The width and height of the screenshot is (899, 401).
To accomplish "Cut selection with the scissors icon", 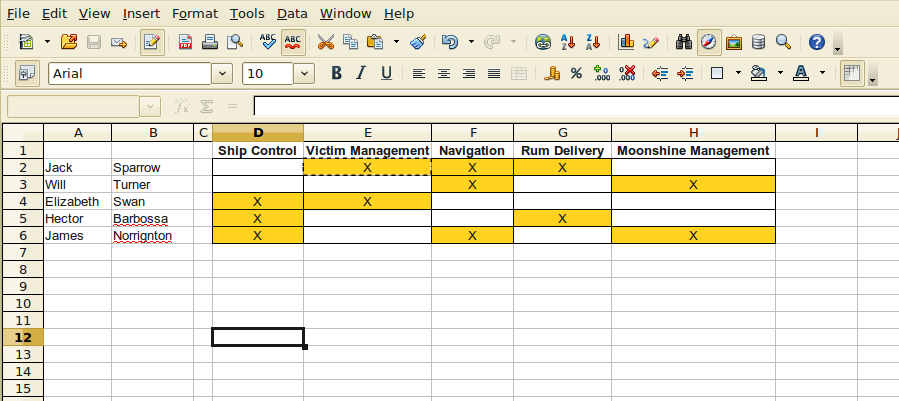I will (325, 42).
